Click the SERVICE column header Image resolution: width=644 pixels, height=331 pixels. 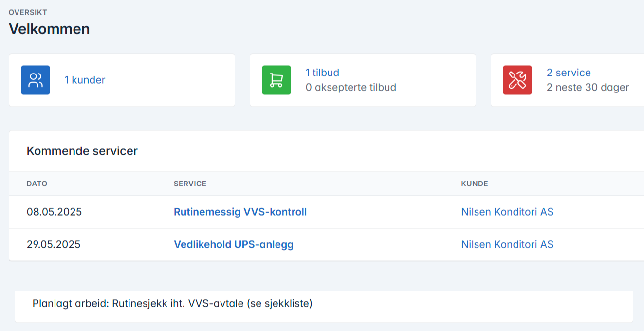coord(190,184)
